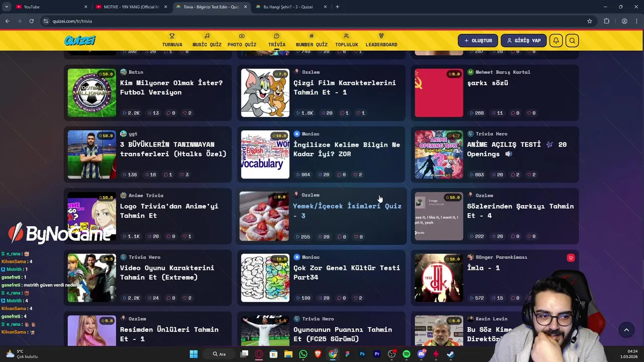Screen dimensions: 644x362
Task: Open WhatsApp from the taskbar
Action: (x=303, y=354)
